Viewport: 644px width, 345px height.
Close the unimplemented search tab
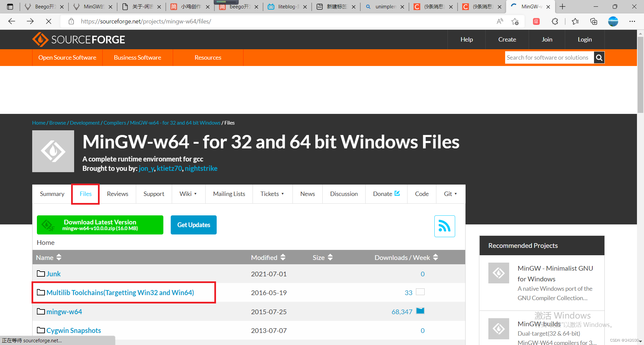[402, 7]
